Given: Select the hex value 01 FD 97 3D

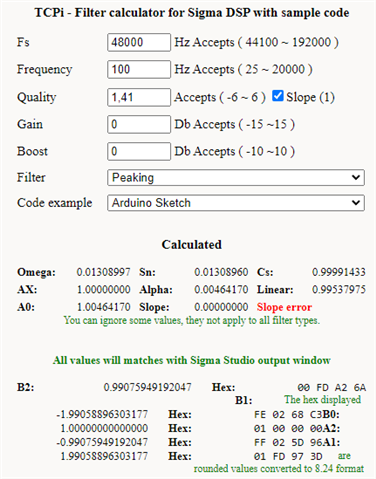Looking at the screenshot, I should 288,457.
